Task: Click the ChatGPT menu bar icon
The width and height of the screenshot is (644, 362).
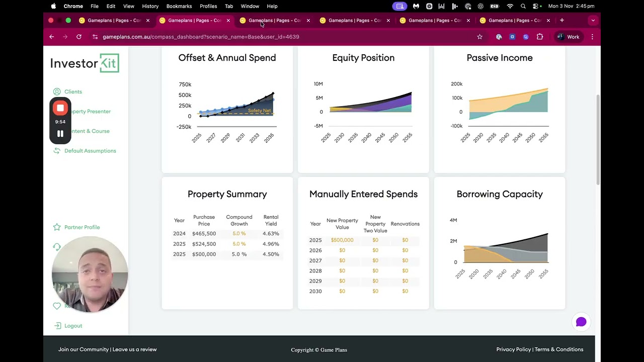Action: pyautogui.click(x=480, y=6)
